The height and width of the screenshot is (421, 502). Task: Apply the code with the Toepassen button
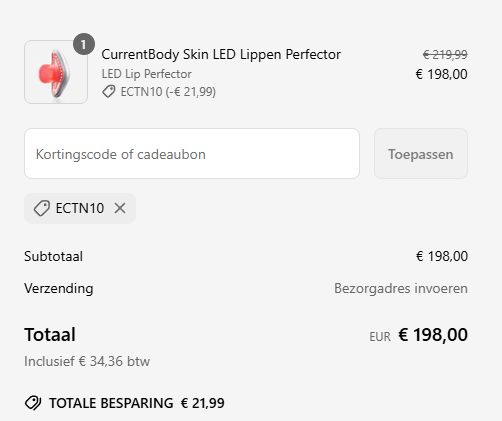tap(421, 154)
